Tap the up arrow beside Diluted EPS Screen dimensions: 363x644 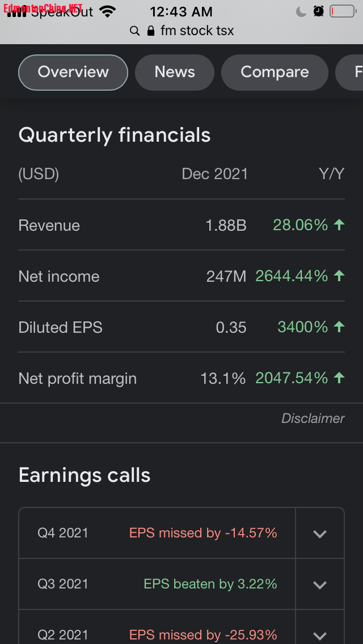pyautogui.click(x=339, y=327)
